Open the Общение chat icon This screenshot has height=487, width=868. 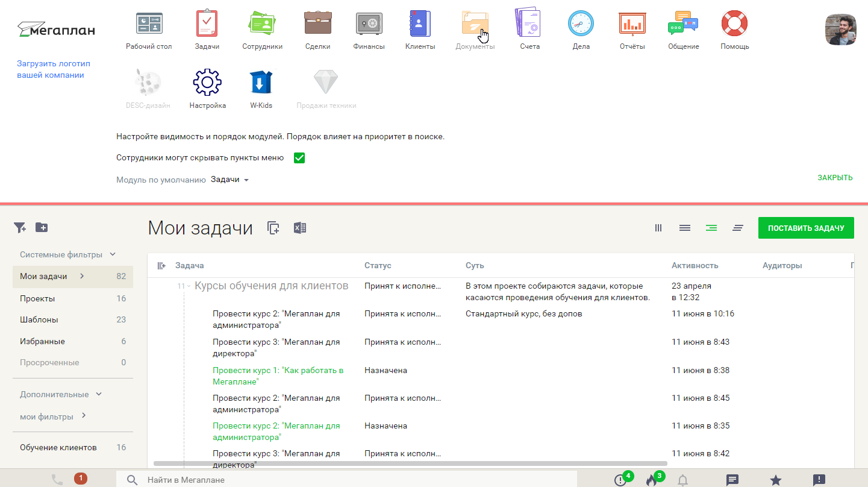(683, 23)
